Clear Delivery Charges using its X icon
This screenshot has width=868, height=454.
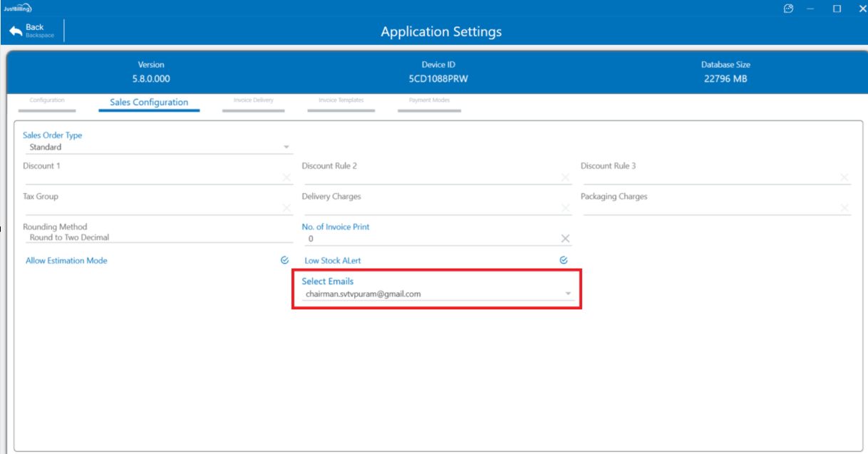pos(565,208)
